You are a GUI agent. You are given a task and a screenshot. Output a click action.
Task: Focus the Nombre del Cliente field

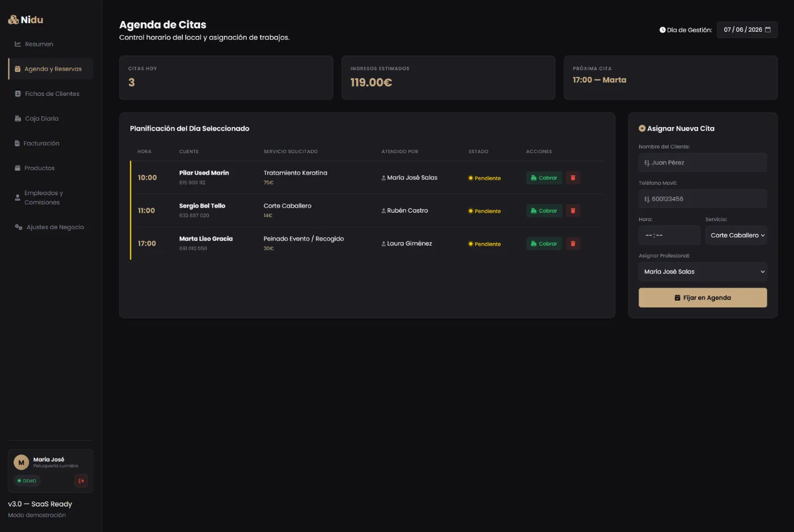(703, 163)
